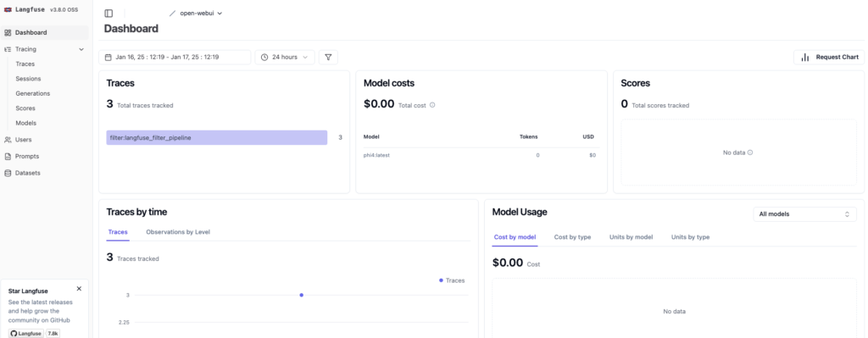
Task: Click the Datasets database icon
Action: click(8, 173)
